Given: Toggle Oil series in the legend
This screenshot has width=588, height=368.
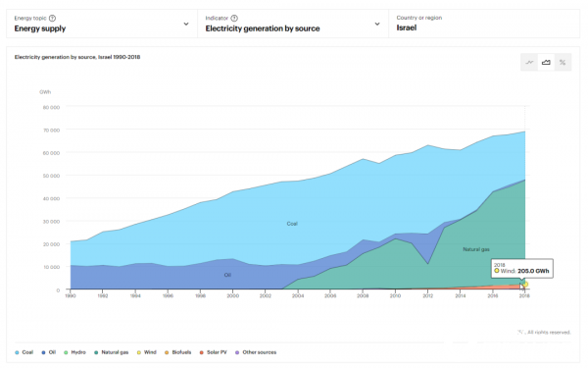Looking at the screenshot, I should point(48,352).
